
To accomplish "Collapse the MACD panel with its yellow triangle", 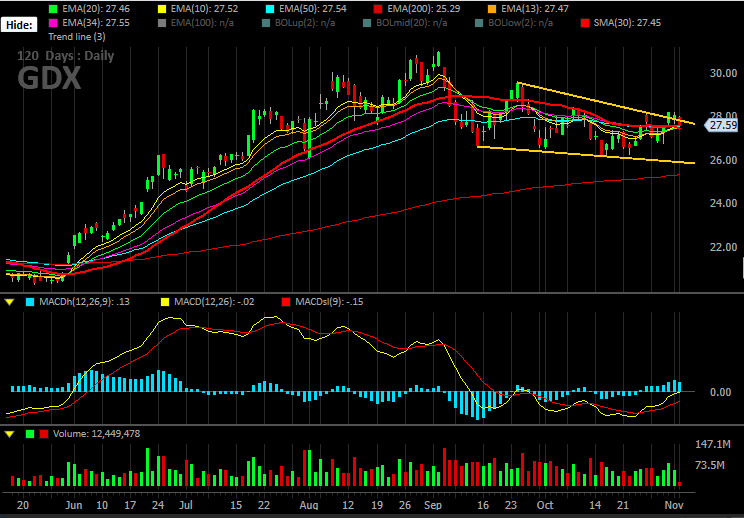I will (9, 302).
